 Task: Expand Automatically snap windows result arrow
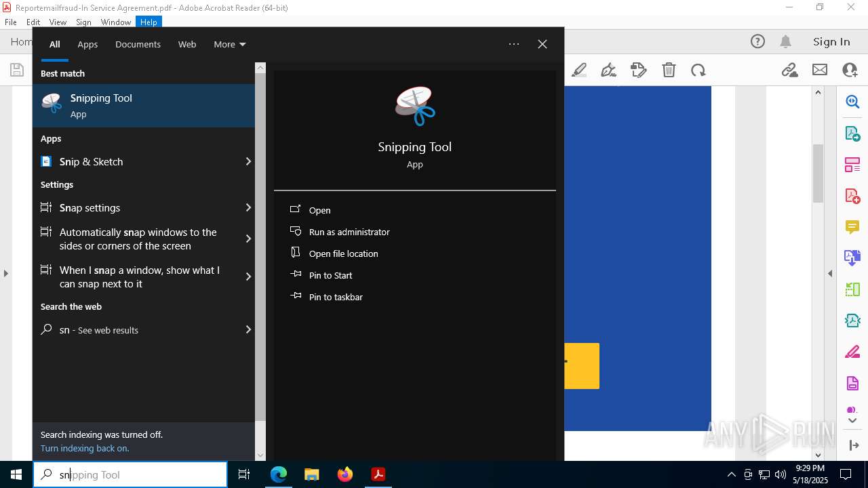point(248,239)
